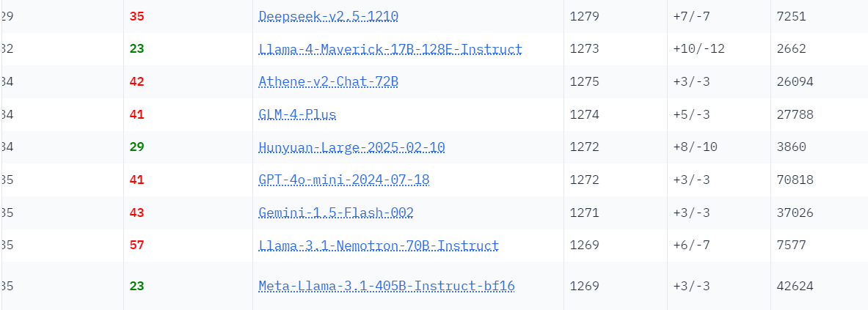
Task: Select the +10/-12 confidence interval cell
Action: click(699, 49)
